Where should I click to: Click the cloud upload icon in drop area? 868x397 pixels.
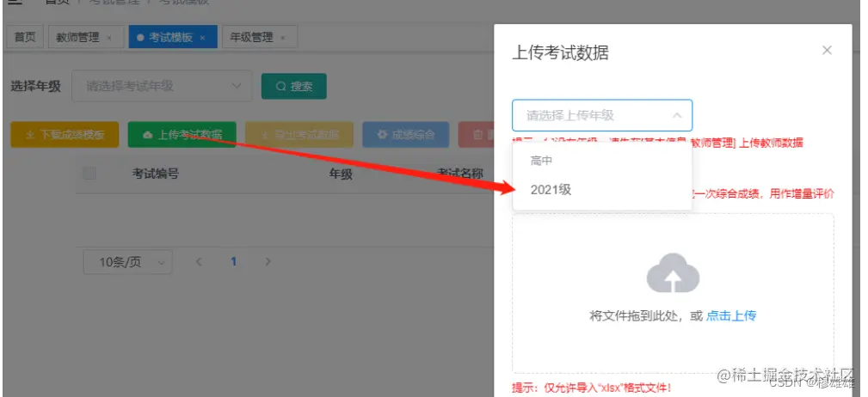point(673,273)
